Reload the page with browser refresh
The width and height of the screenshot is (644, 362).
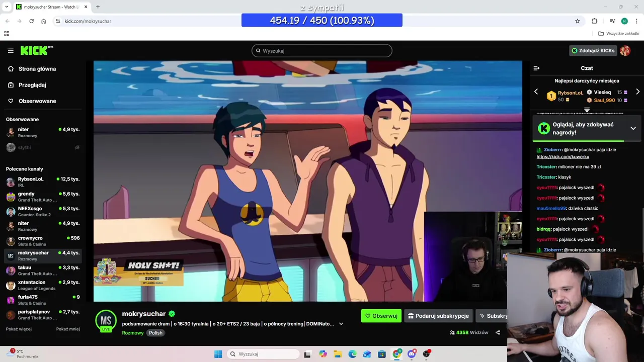point(31,21)
